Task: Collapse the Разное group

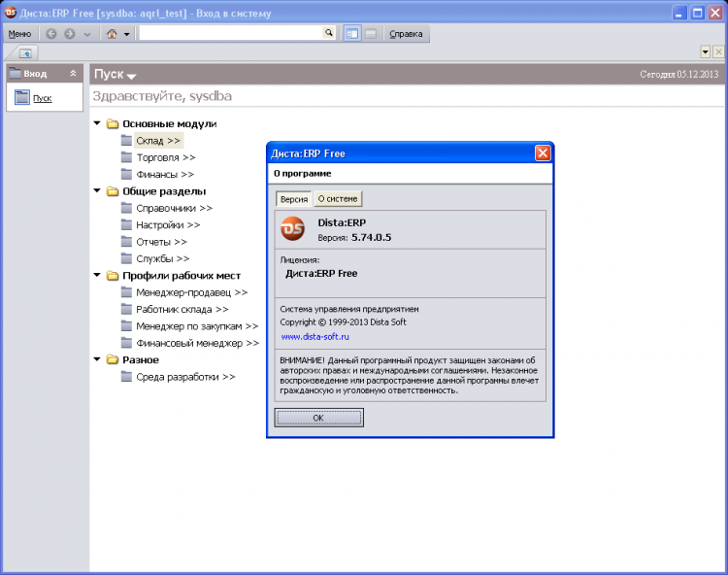Action: [x=97, y=359]
